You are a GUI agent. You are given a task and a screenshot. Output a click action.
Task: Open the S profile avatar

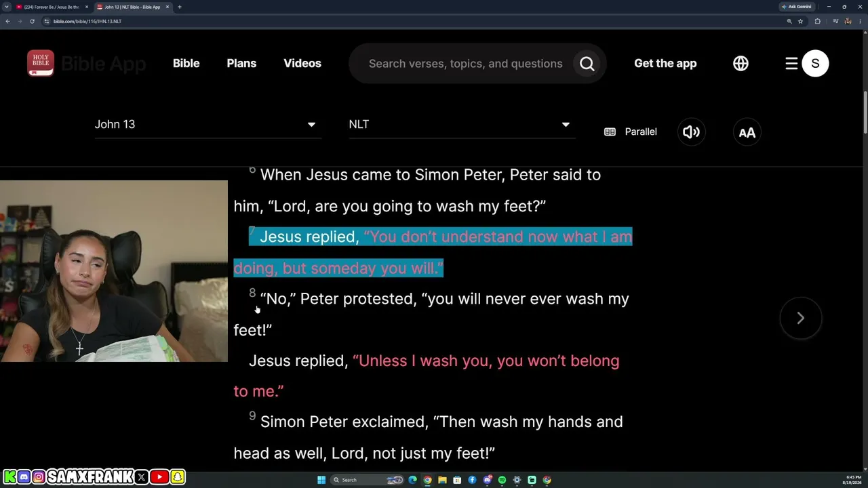point(815,63)
